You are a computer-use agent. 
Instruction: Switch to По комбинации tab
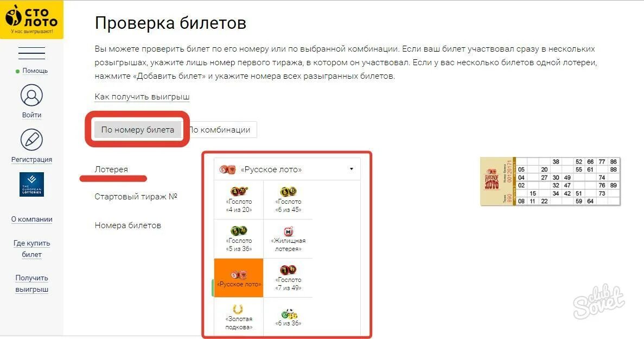pos(220,130)
